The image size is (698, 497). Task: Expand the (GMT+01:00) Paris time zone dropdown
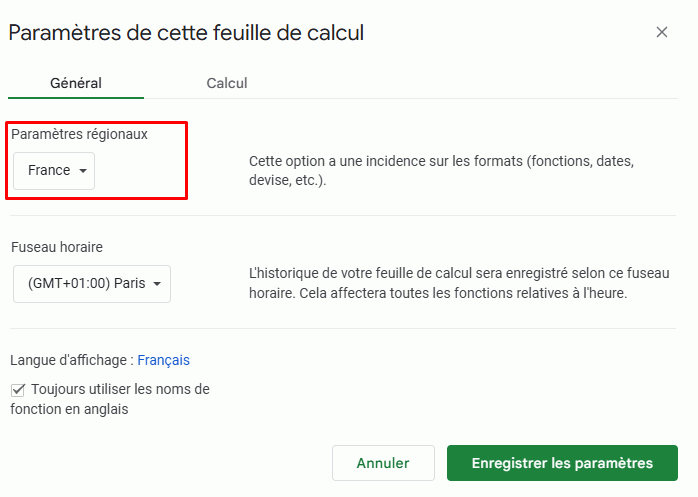pos(92,283)
